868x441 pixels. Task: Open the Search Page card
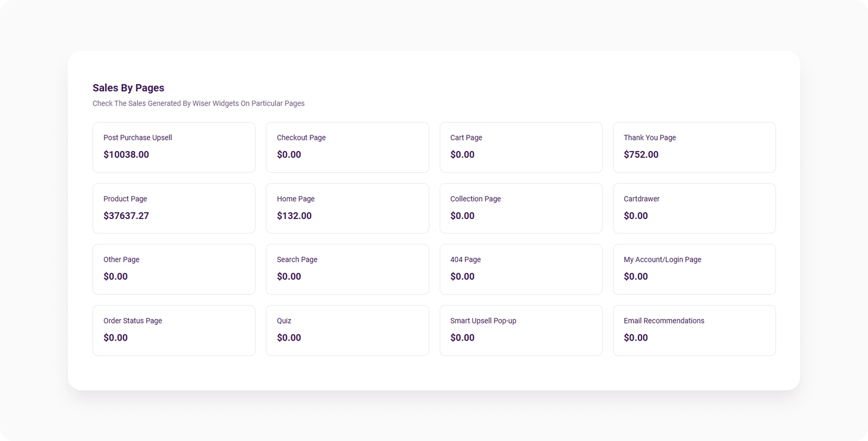tap(347, 269)
